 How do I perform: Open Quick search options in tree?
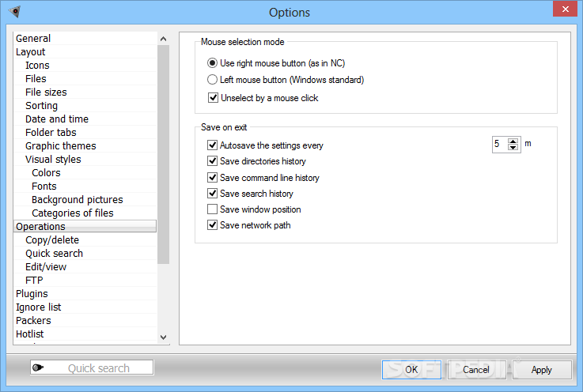pos(85,254)
